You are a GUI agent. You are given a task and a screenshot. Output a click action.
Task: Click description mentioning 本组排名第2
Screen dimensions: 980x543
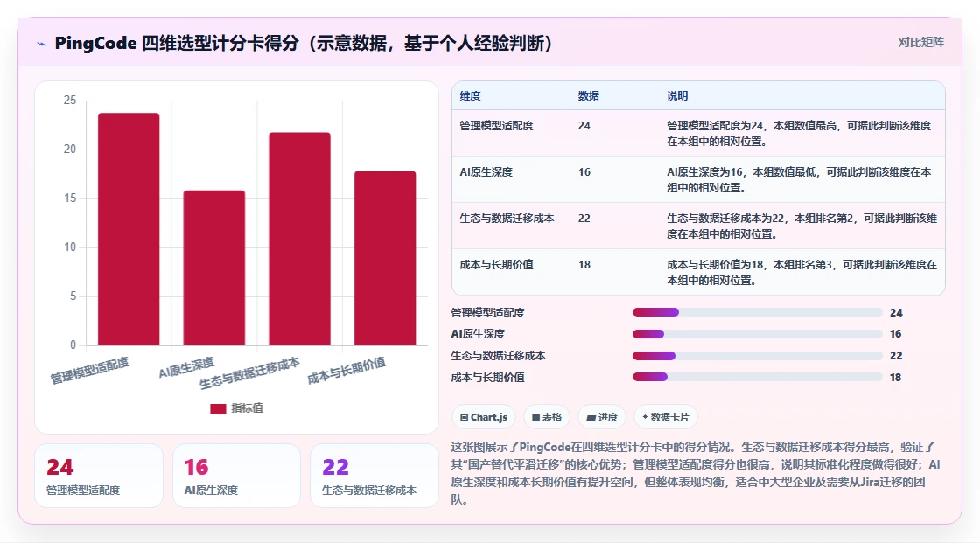tap(801, 226)
